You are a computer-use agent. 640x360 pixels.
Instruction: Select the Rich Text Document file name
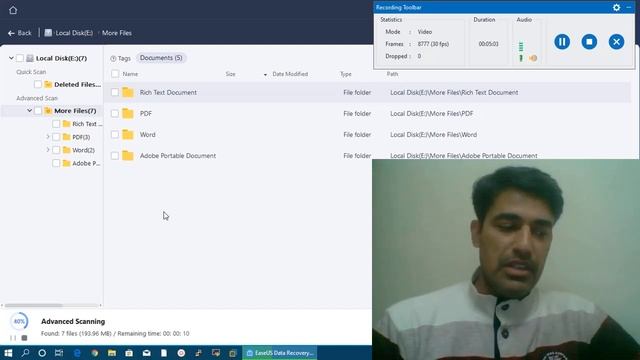tap(168, 92)
